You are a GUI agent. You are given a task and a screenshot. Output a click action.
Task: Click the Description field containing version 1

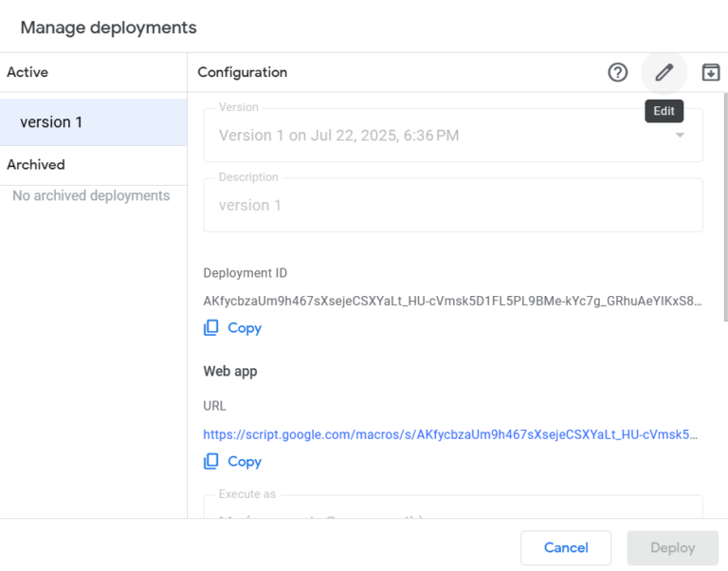click(453, 205)
